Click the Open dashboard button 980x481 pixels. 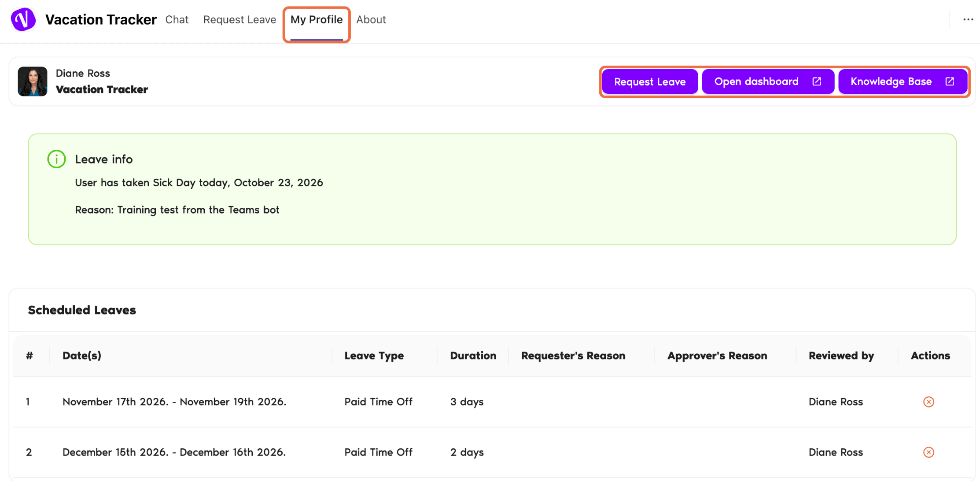(x=768, y=81)
